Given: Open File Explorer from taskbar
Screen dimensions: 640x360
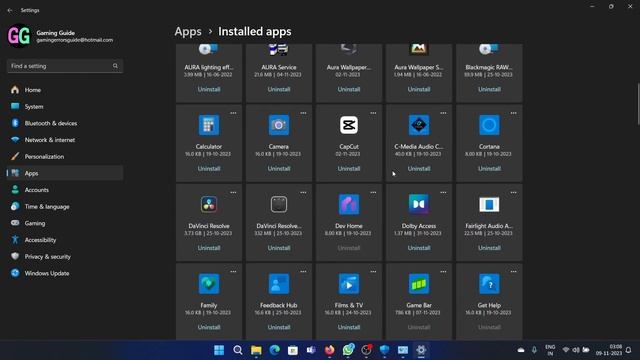Looking at the screenshot, I should point(256,350).
